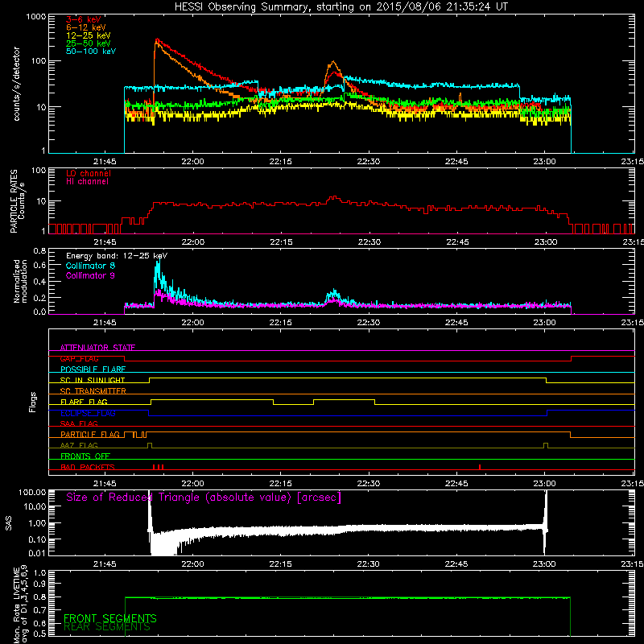Click the Energy band: 12-25 keV caption
644x644 pixels.
[x=117, y=256]
